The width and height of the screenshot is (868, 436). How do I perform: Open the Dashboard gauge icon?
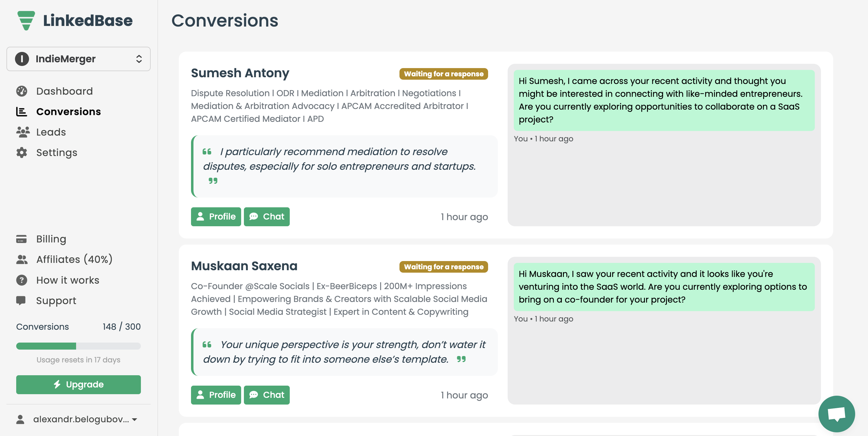tap(22, 91)
